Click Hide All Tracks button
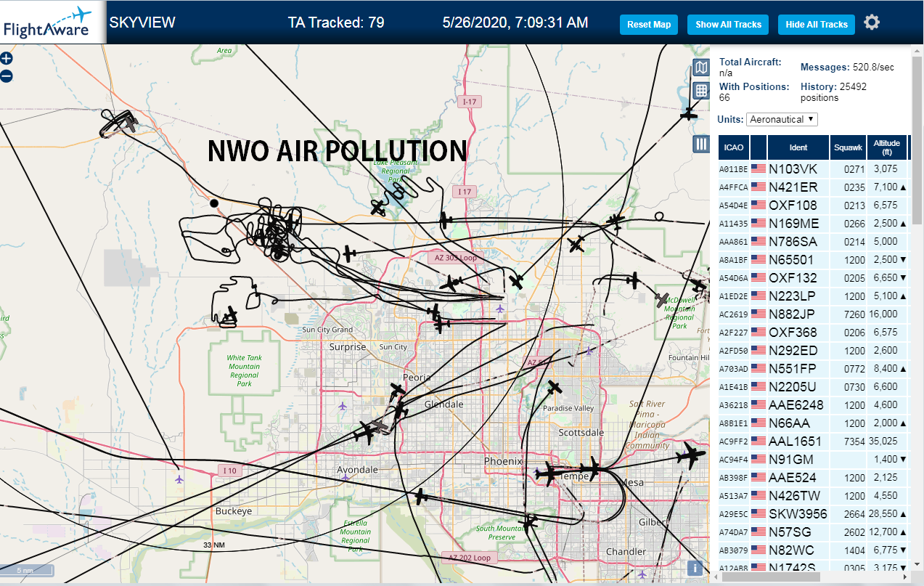 coord(817,24)
